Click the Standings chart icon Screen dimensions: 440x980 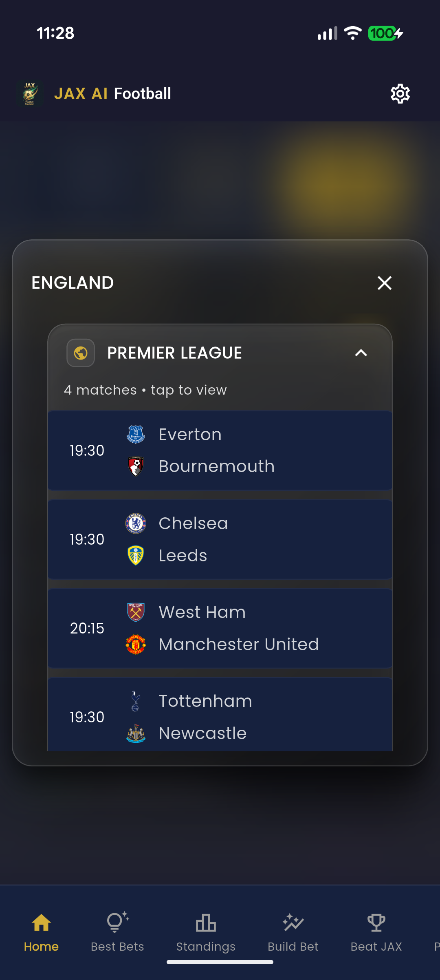[206, 923]
